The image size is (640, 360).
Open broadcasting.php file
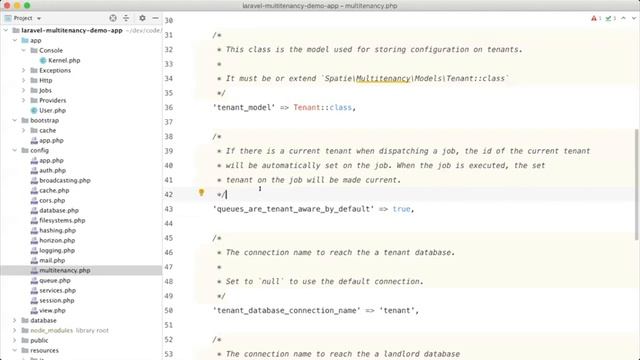pyautogui.click(x=65, y=180)
